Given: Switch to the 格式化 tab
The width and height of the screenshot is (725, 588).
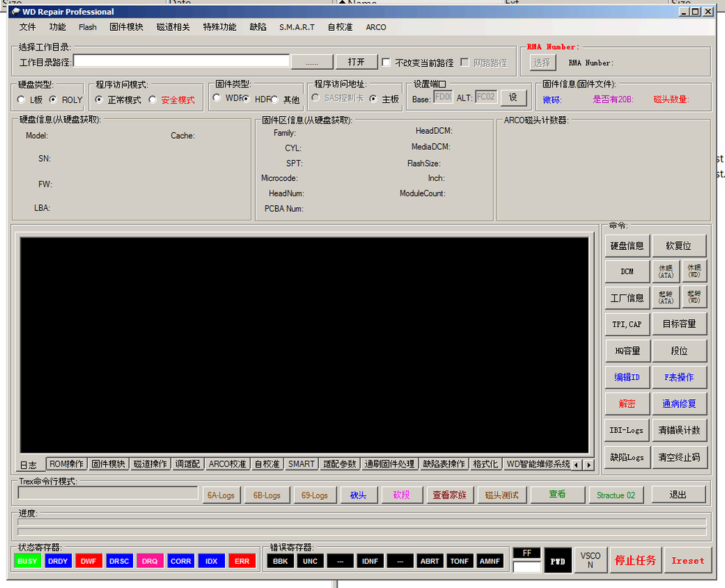Looking at the screenshot, I should point(485,464).
